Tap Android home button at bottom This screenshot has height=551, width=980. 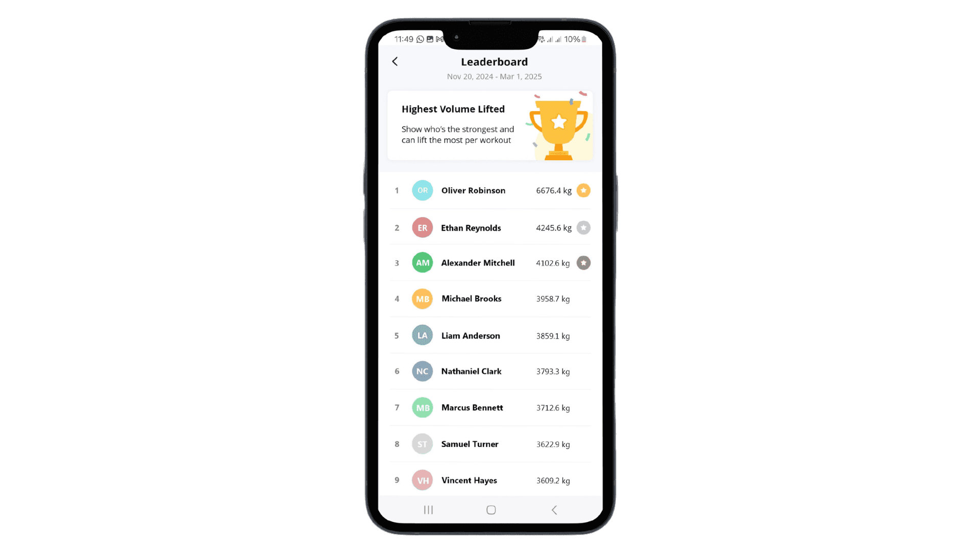[490, 509]
